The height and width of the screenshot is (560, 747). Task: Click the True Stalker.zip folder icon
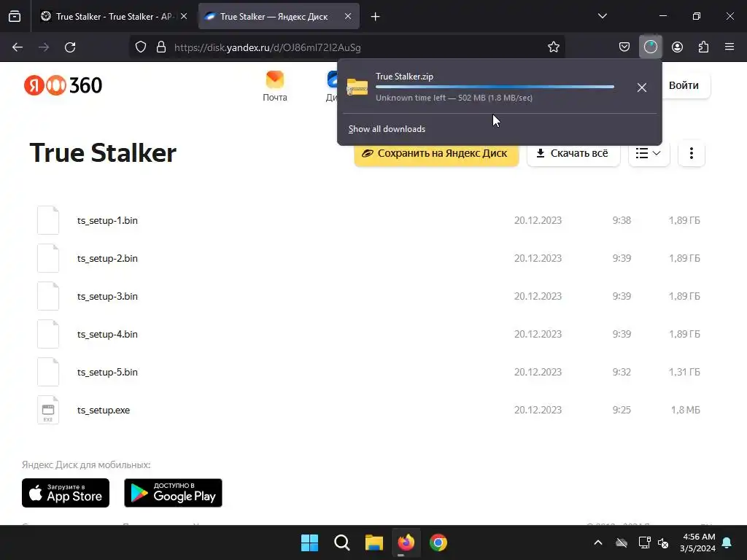(x=357, y=87)
